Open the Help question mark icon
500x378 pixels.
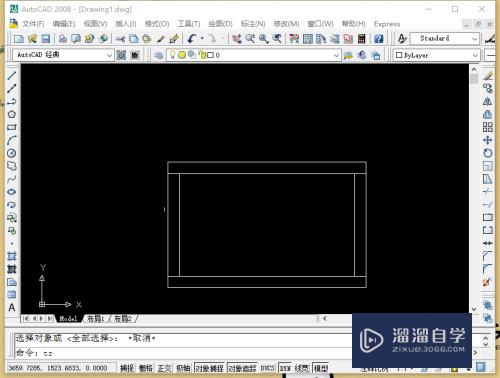coord(379,39)
